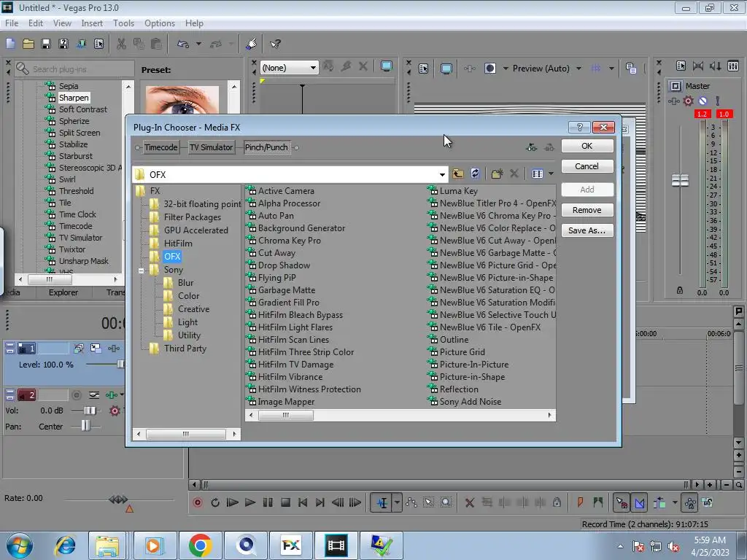Click the track 2 Arm for Record icon
Viewport: 747px width, 560px height.
[76, 394]
